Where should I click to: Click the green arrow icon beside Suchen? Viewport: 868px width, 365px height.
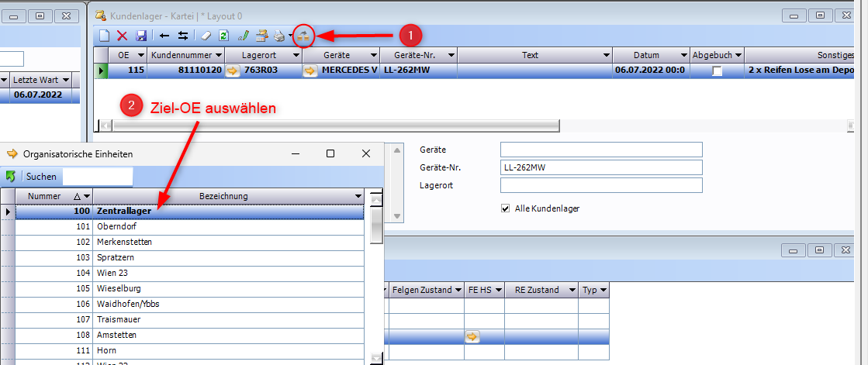click(12, 177)
